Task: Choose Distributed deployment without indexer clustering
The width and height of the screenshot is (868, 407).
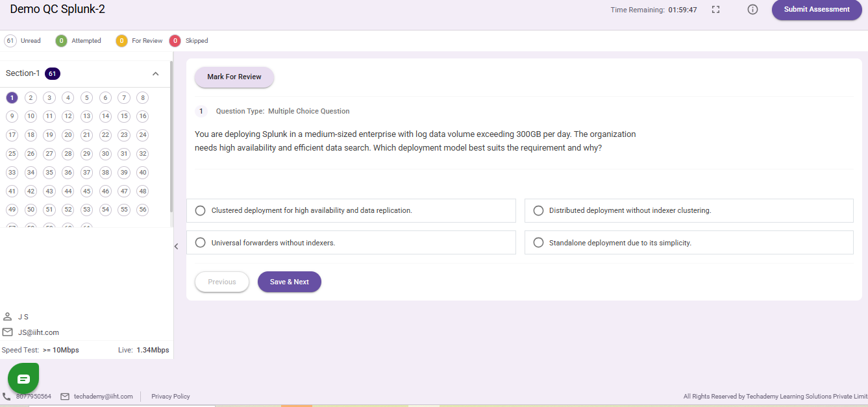Action: (x=538, y=210)
